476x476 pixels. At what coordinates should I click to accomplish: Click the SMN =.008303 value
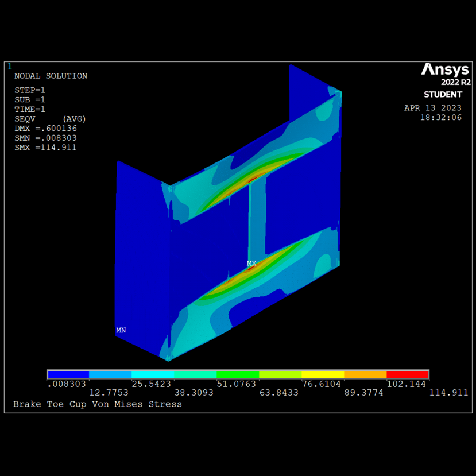tap(45, 138)
